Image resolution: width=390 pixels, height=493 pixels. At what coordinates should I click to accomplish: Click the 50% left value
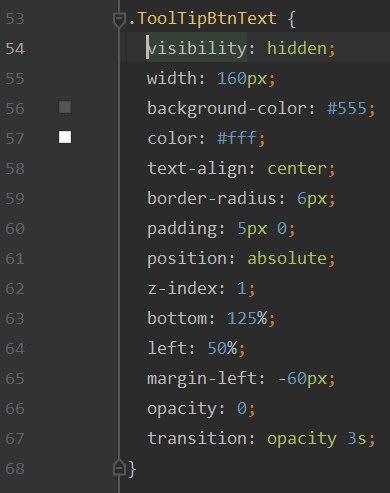222,348
